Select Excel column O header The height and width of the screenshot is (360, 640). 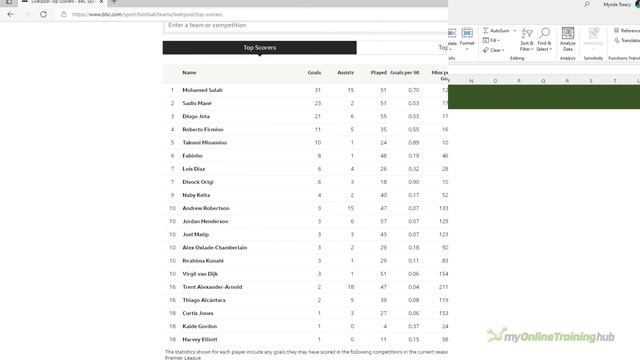pyautogui.click(x=495, y=81)
